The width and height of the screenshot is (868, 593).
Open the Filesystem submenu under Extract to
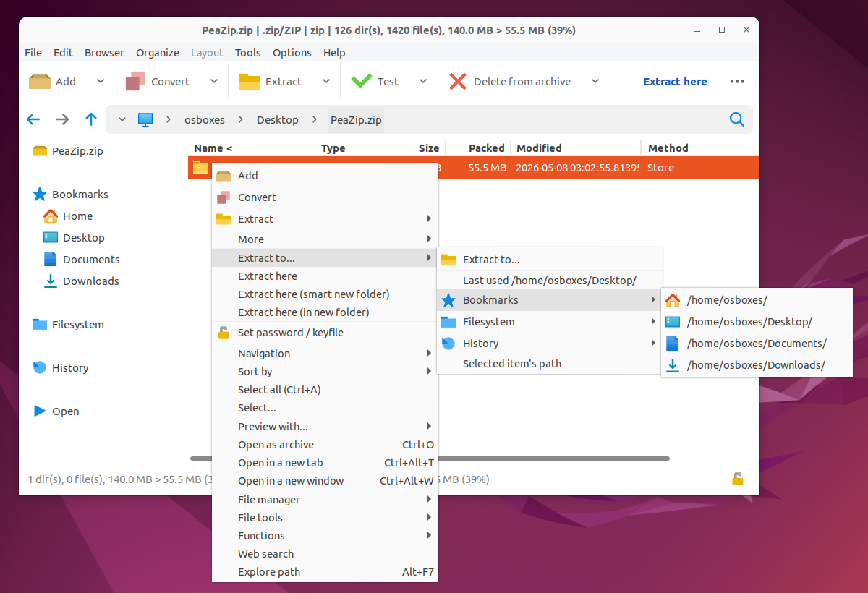point(550,322)
